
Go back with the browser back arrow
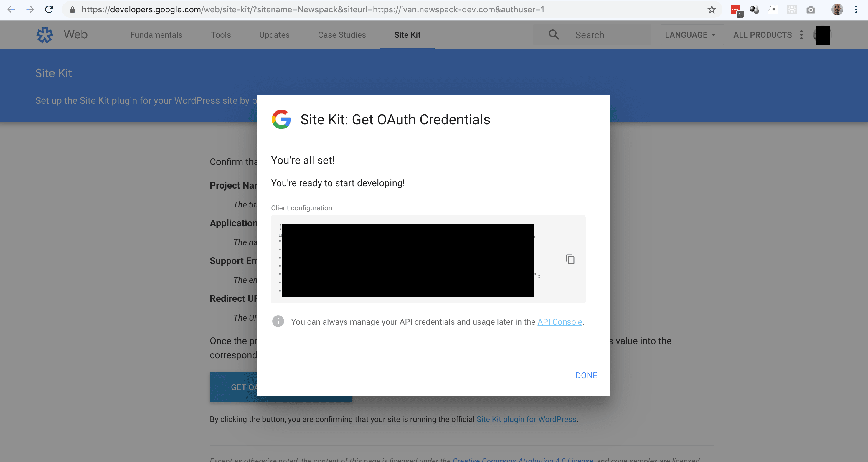11,9
